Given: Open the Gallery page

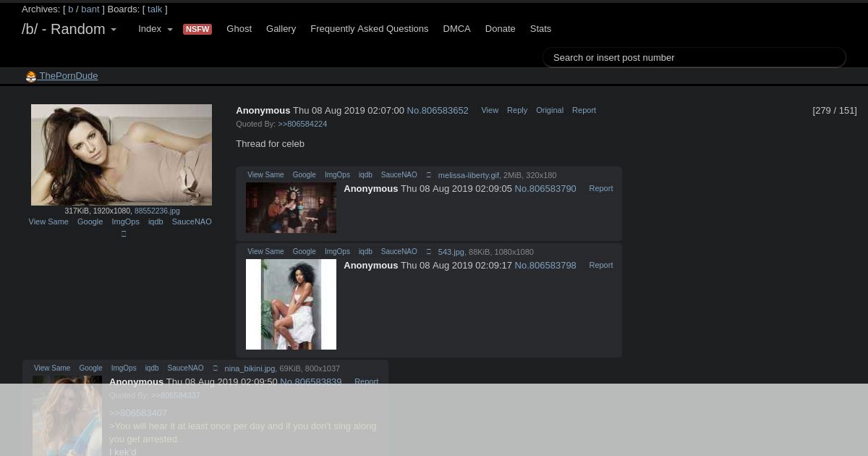Looking at the screenshot, I should click(x=281, y=29).
